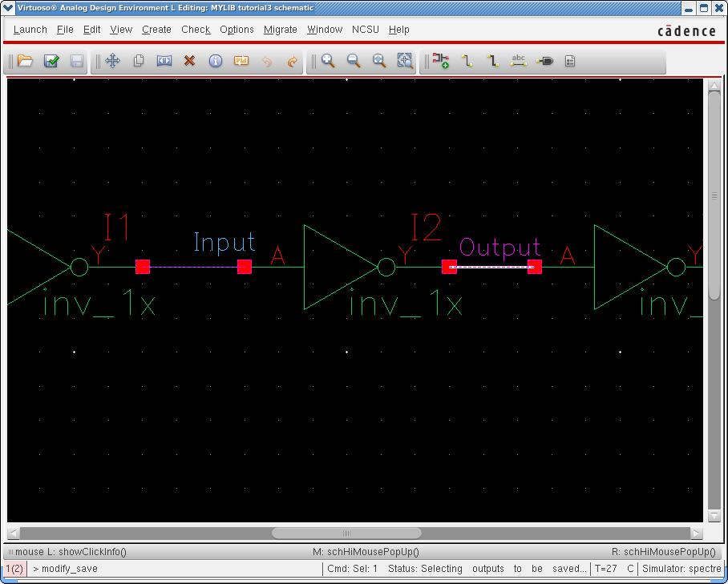Image resolution: width=728 pixels, height=584 pixels.
Task: Select the Move tool icon
Action: point(113,61)
